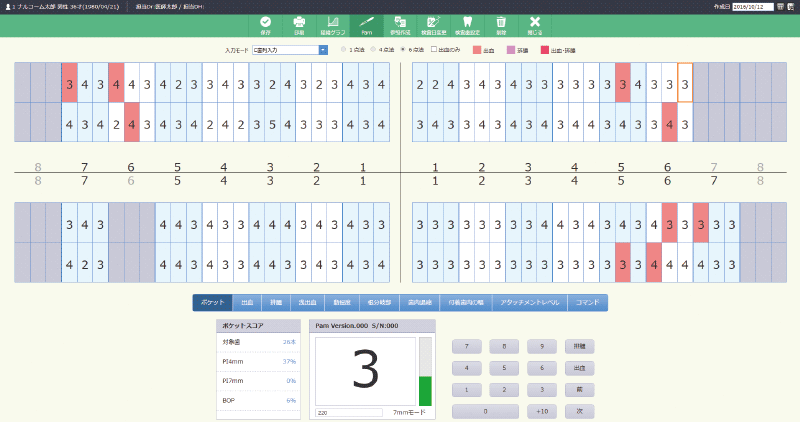
Task: Click the 排膿 keypad button above 出血
Action: click(580, 346)
